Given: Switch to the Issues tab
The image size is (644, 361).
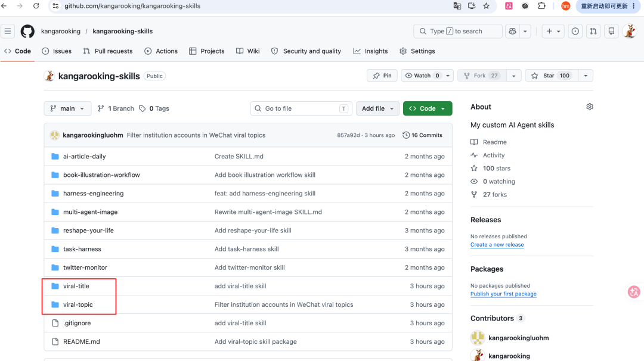Looking at the screenshot, I should click(57, 51).
